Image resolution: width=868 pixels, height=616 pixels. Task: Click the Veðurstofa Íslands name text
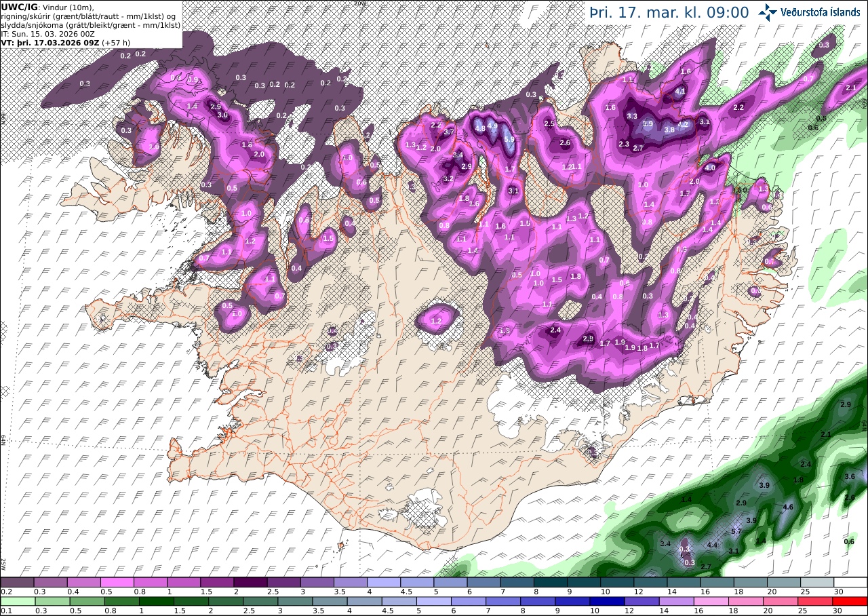click(821, 12)
